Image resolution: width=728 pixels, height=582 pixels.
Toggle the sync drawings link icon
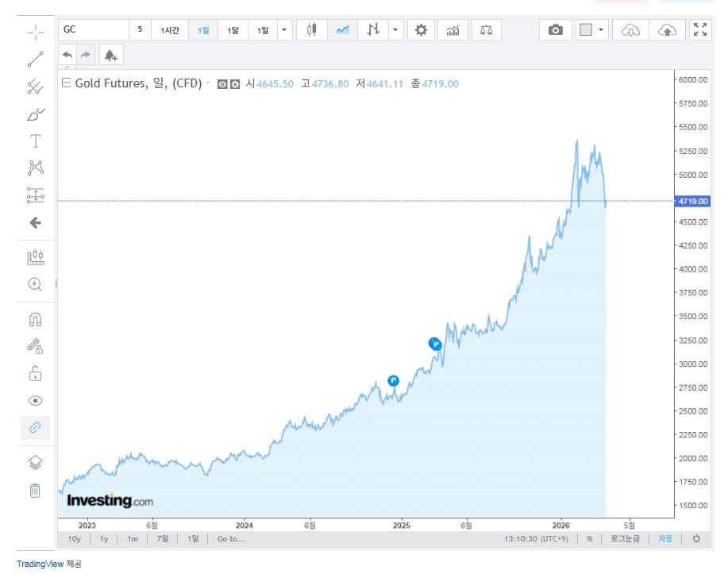[35, 427]
